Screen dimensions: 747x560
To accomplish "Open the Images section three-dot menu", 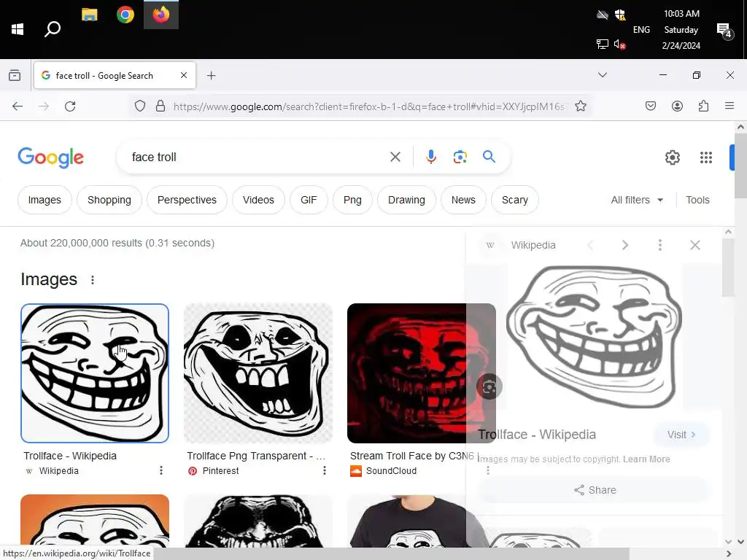I will pos(93,280).
